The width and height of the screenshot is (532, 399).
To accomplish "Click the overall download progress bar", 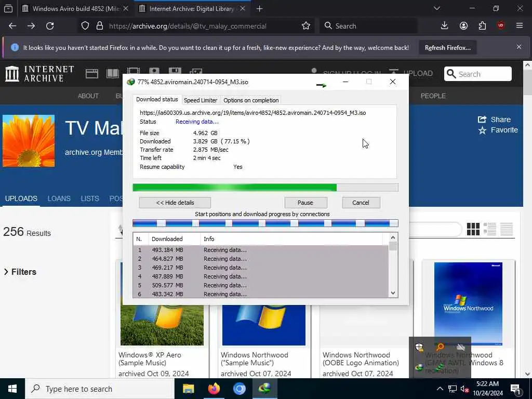I will [x=265, y=188].
